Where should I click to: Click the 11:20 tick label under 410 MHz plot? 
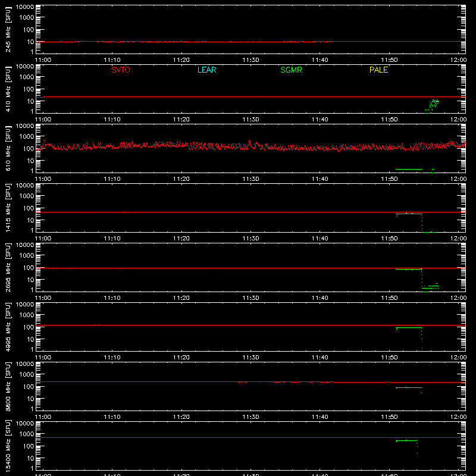click(181, 120)
